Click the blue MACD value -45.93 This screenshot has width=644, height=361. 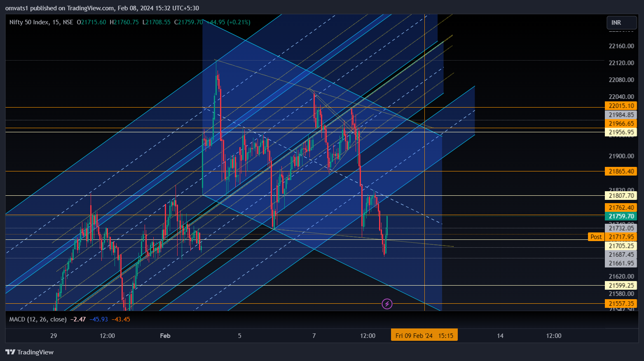point(99,319)
